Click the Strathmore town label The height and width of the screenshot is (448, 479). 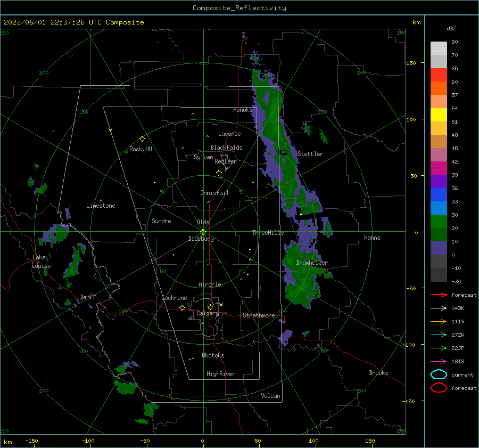pyautogui.click(x=259, y=315)
